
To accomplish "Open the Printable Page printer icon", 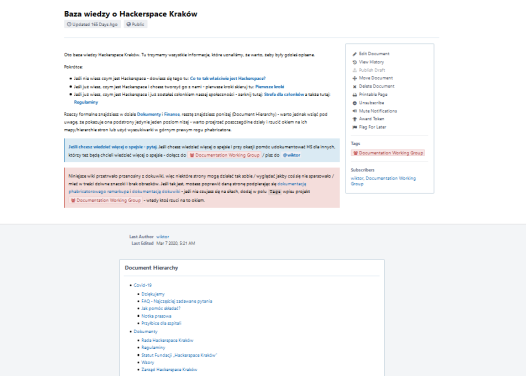I will point(355,95).
